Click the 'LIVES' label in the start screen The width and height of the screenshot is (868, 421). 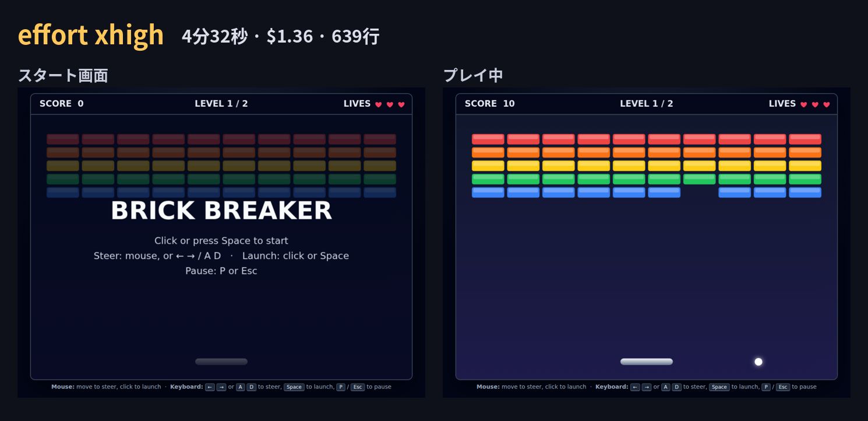[357, 104]
